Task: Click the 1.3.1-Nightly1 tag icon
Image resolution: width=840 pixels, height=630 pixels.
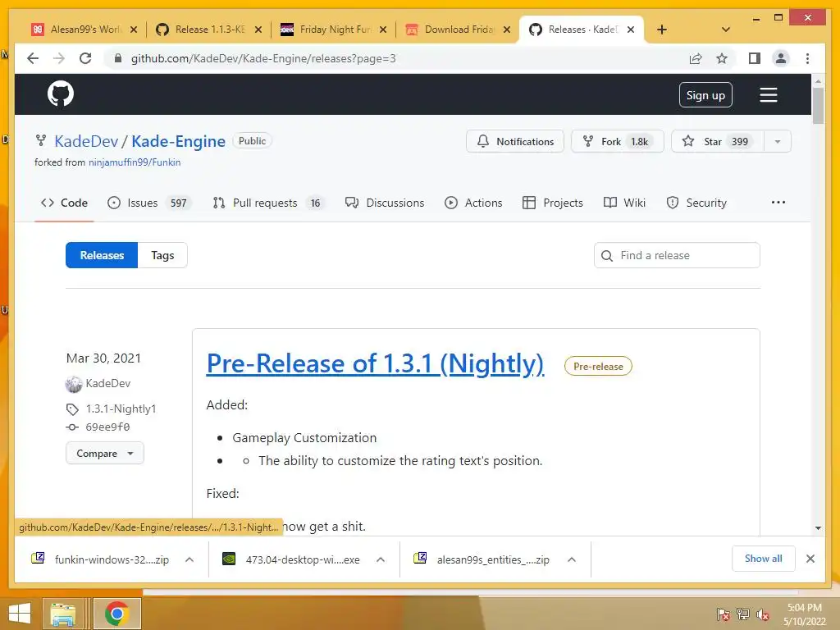Action: (72, 409)
